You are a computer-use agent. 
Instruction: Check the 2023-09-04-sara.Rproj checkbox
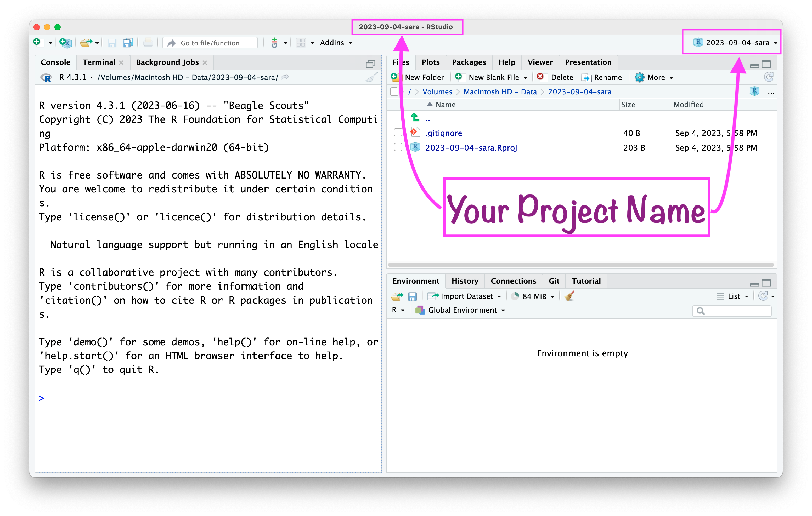(398, 147)
